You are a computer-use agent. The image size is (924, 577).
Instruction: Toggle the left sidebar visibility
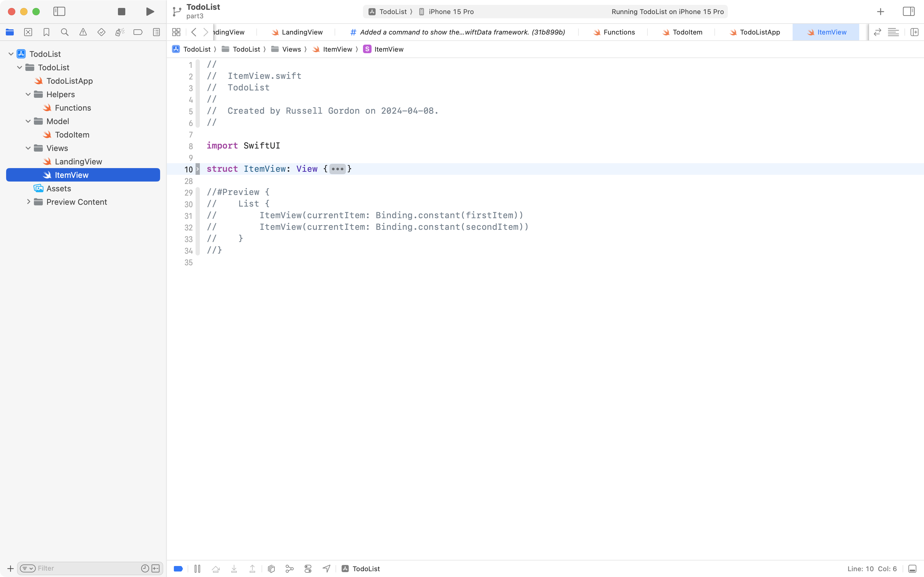(x=60, y=11)
